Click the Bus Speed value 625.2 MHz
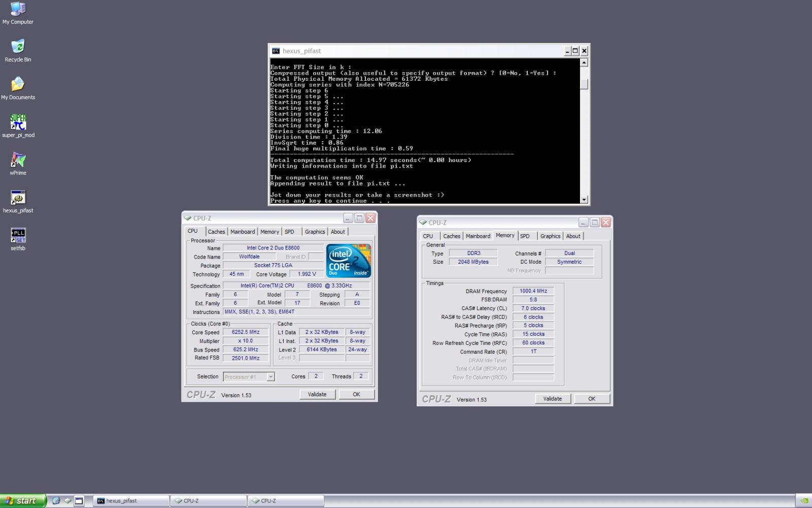Image resolution: width=812 pixels, height=508 pixels. coord(246,350)
